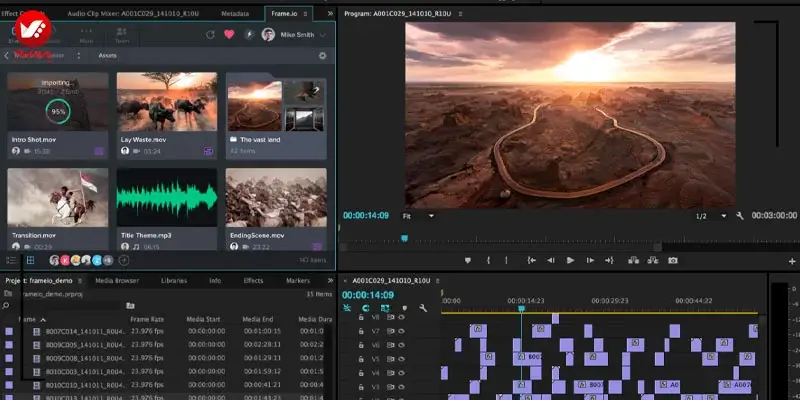Switch to the Metadata tab
Image resolution: width=800 pixels, height=400 pixels.
(235, 14)
